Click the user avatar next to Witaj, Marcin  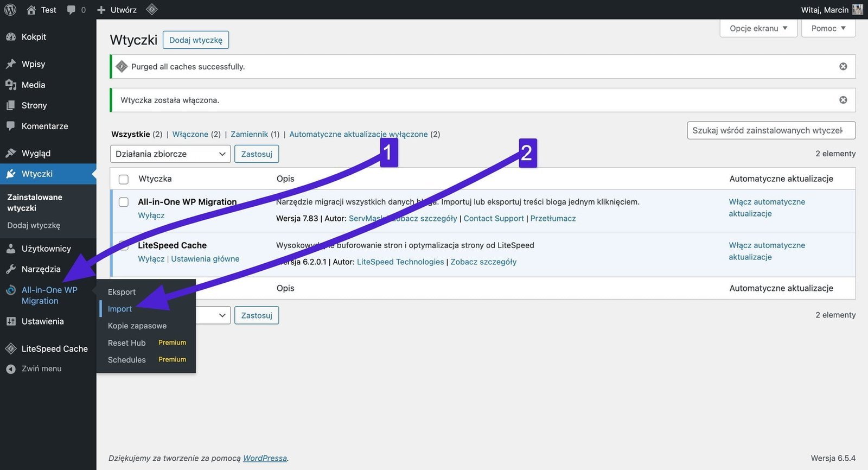857,10
